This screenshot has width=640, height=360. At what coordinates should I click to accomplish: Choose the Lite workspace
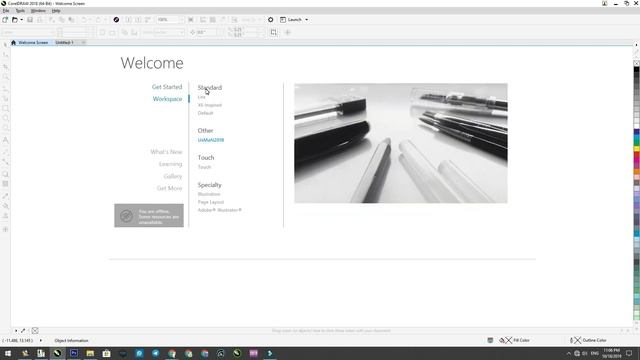point(202,97)
